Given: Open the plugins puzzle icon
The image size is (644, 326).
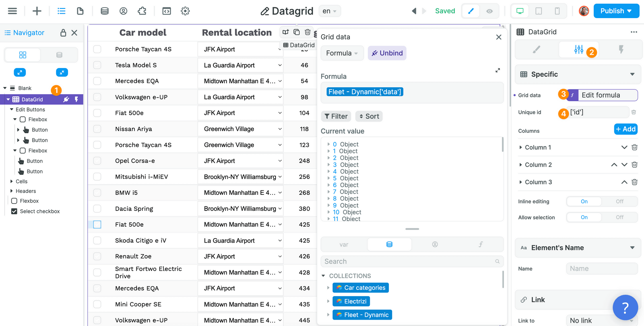Looking at the screenshot, I should click(x=142, y=11).
